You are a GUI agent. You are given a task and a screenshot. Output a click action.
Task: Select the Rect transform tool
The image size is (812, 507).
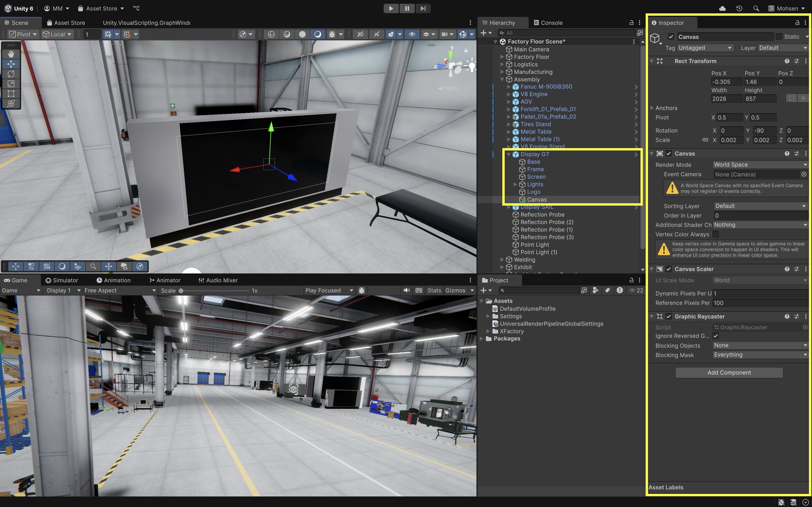tap(11, 94)
